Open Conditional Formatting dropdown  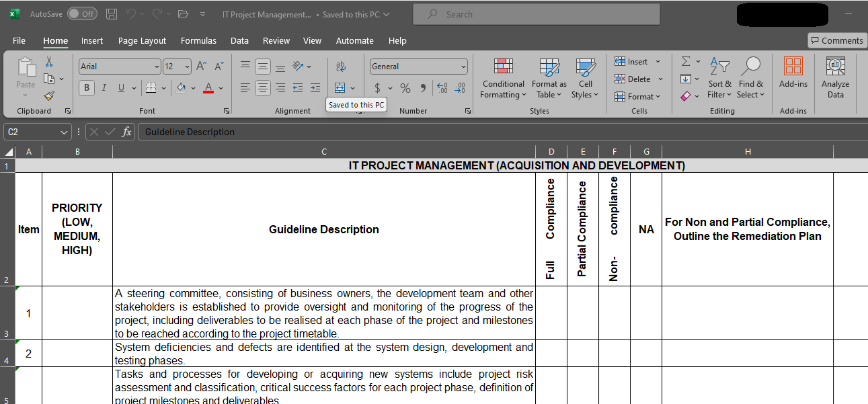(503, 77)
